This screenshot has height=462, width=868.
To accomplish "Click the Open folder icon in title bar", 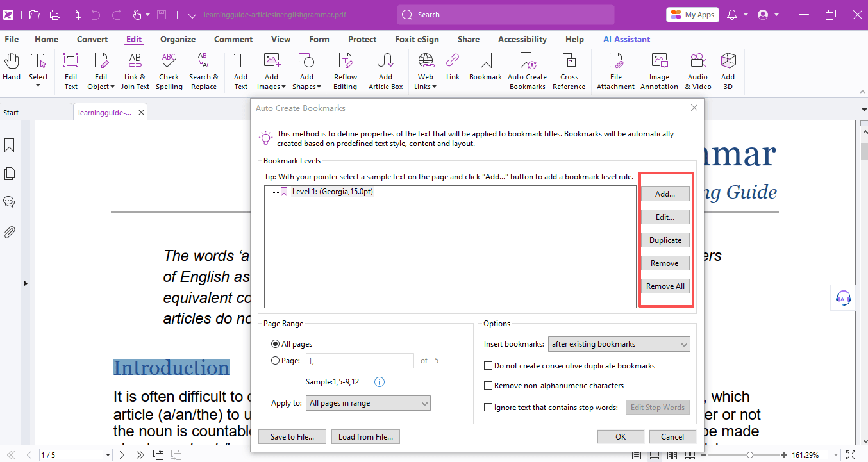I will click(x=35, y=14).
